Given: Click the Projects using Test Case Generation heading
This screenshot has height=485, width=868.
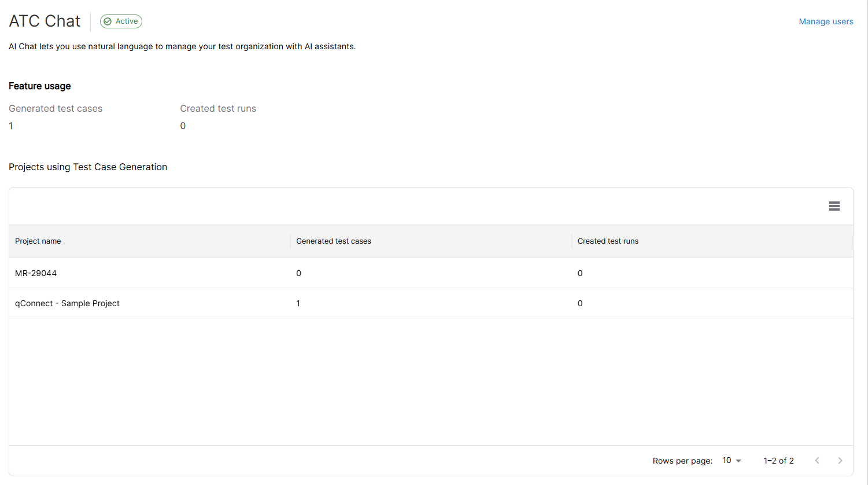Looking at the screenshot, I should (x=88, y=167).
